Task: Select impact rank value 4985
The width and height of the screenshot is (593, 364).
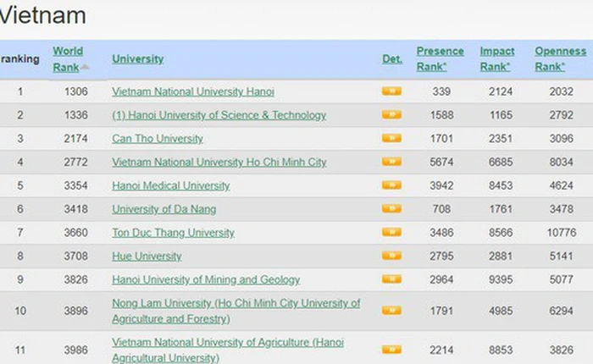Action: [x=501, y=311]
